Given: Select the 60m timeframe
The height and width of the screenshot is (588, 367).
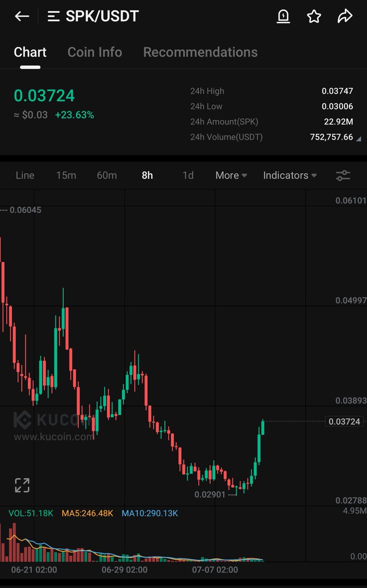Looking at the screenshot, I should coord(106,175).
